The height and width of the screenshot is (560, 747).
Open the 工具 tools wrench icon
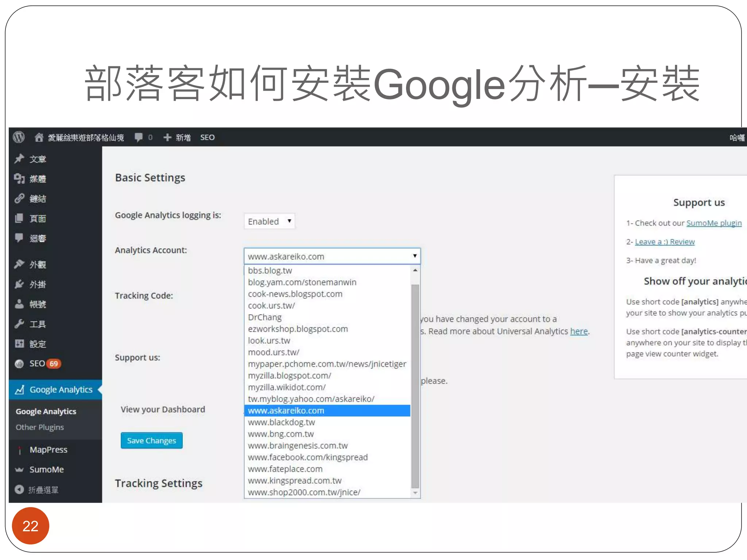point(19,324)
